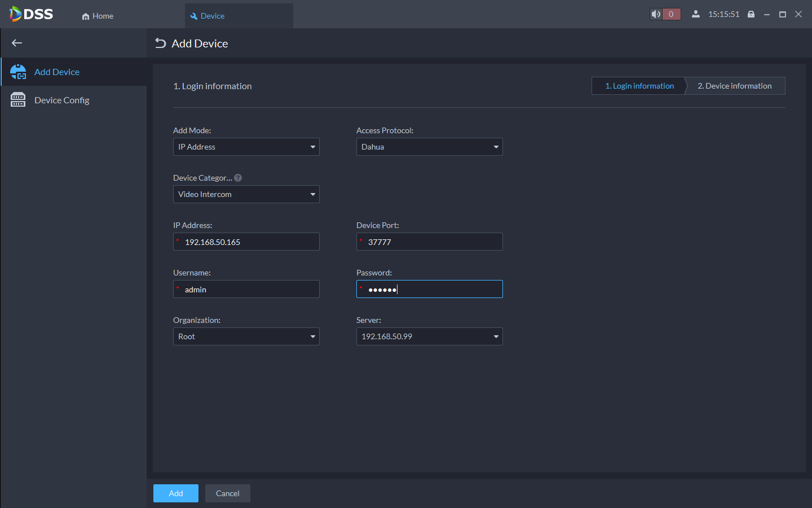Go to Device information step
This screenshot has width=812, height=508.
pyautogui.click(x=734, y=86)
